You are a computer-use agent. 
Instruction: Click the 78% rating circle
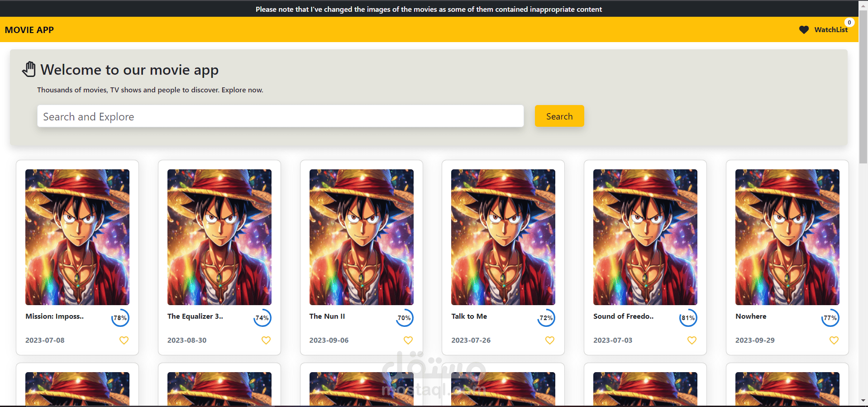pos(120,318)
